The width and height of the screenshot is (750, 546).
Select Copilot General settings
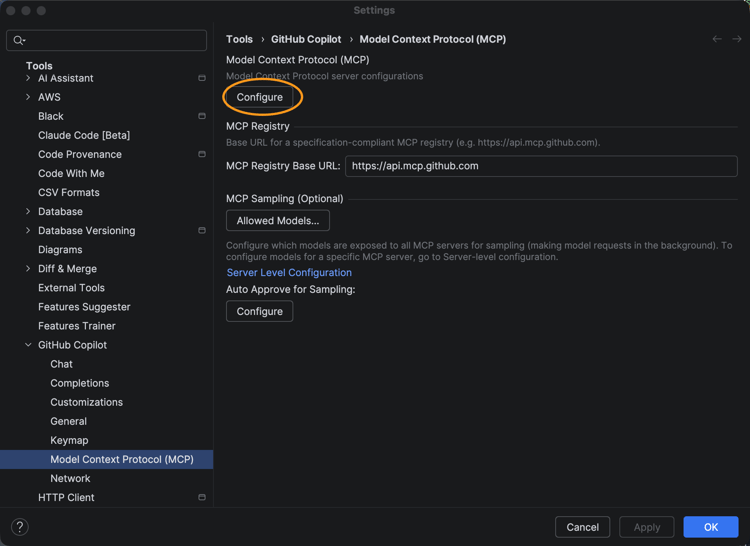(x=68, y=421)
